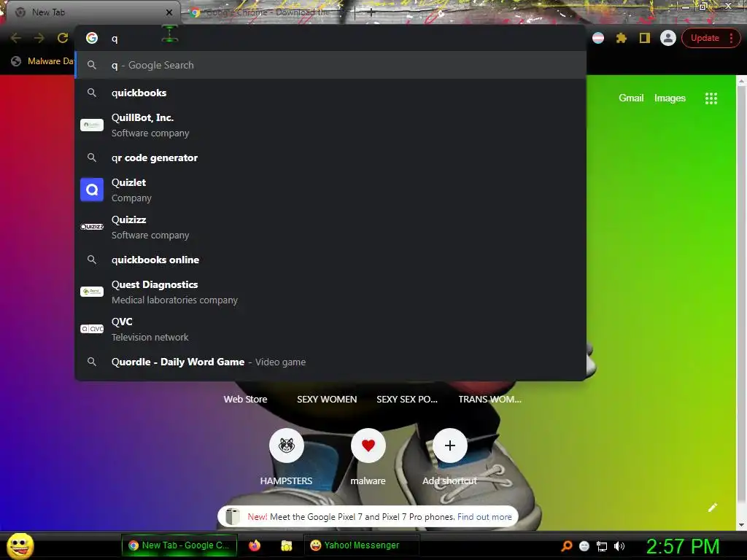
Task: Click the volume speaker tray icon
Action: tap(619, 546)
